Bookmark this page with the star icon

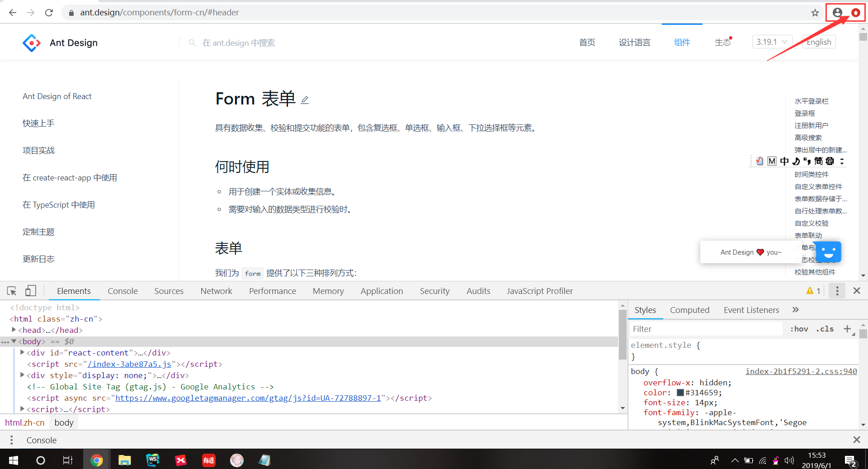click(x=815, y=13)
